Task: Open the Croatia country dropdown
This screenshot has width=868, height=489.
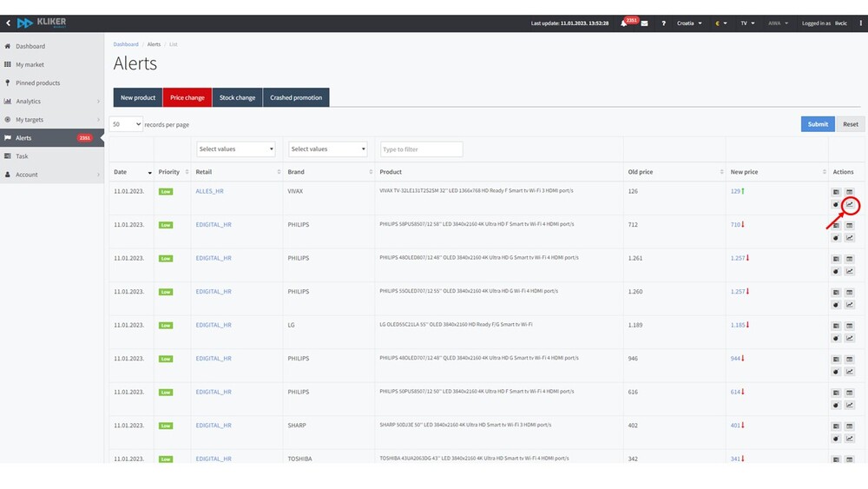Action: (689, 23)
